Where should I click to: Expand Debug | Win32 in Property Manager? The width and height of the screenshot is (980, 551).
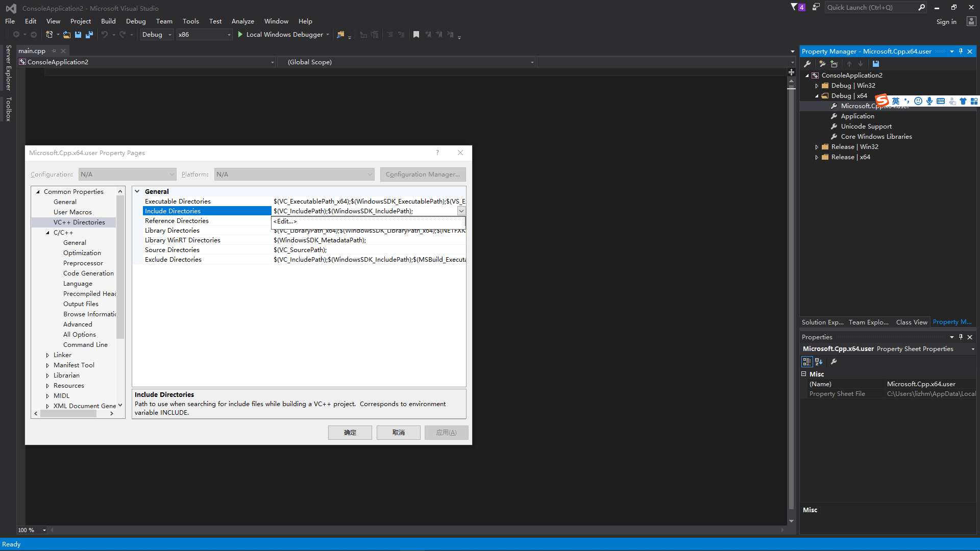817,86
